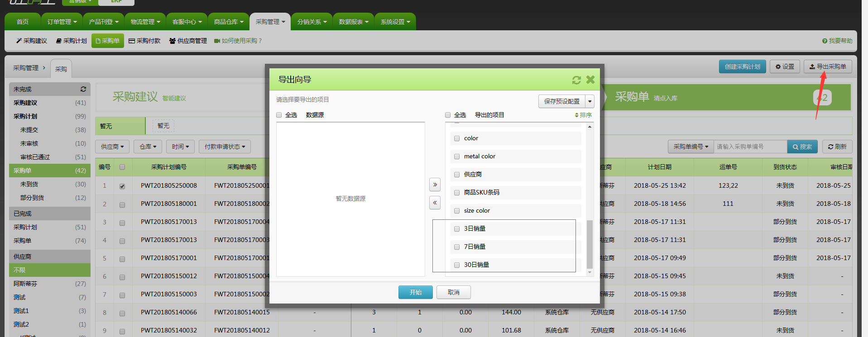
Task: Click 保存预设配置 button
Action: [562, 101]
